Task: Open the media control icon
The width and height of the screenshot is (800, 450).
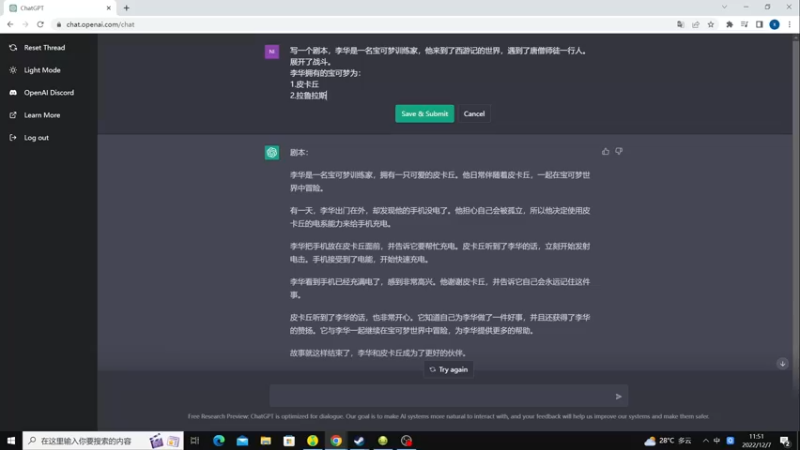Action: point(744,24)
